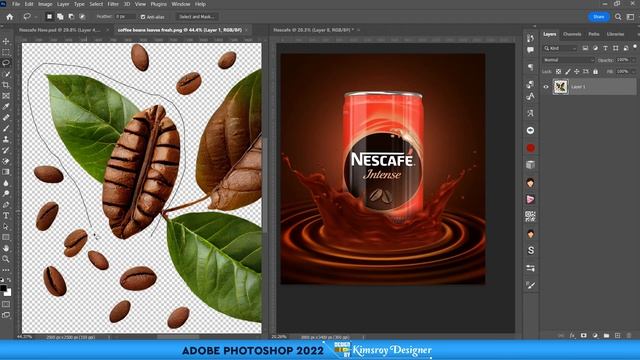Select the Crop tool
This screenshot has width=640, height=360.
point(6,85)
